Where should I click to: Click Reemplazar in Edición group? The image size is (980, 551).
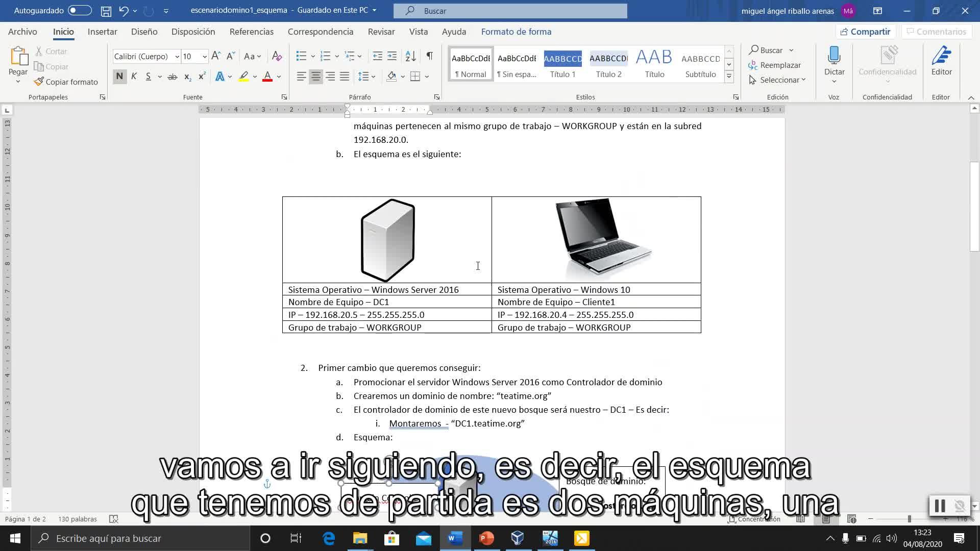point(780,65)
